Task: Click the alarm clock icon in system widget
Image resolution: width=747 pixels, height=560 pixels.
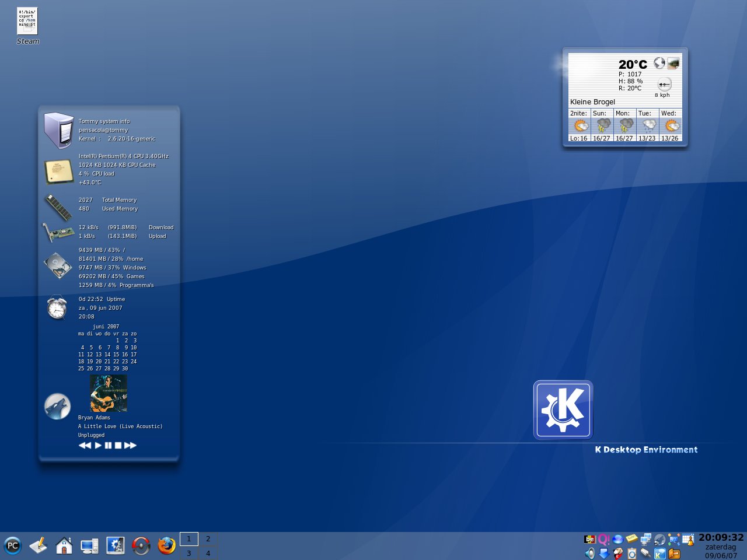Action: [x=57, y=307]
